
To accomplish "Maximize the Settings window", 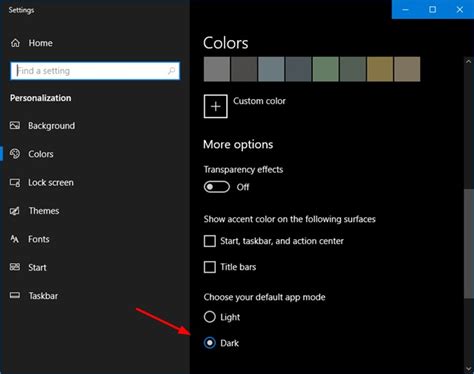I will (x=433, y=9).
